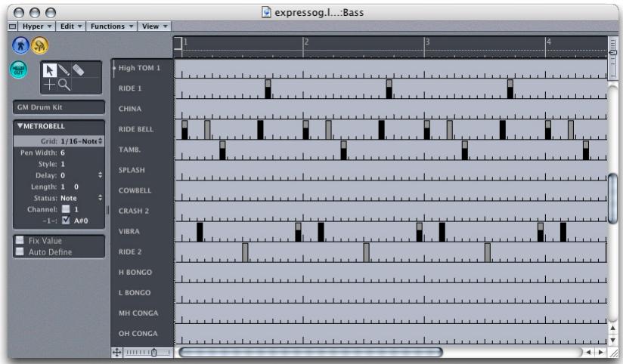Viewport: 623px width, 364px height.
Task: Toggle the blue Catch running-man button
Action: [x=20, y=45]
